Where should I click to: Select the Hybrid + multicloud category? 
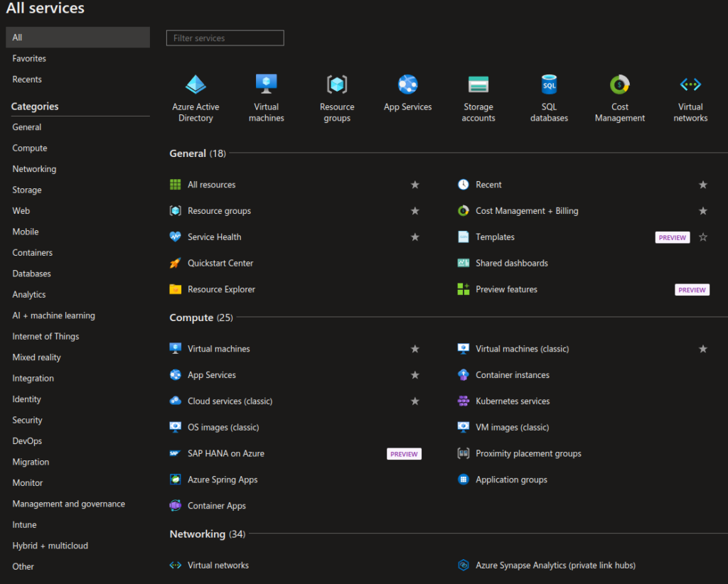click(50, 546)
